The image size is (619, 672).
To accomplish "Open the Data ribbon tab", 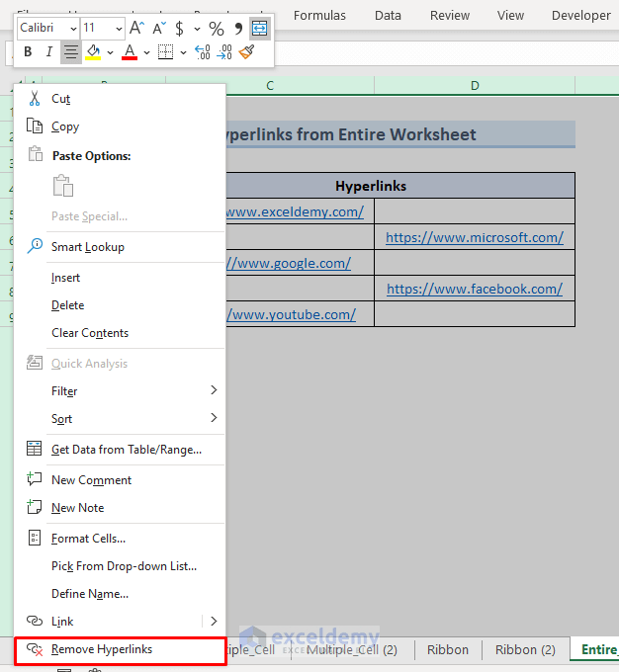I will click(388, 16).
